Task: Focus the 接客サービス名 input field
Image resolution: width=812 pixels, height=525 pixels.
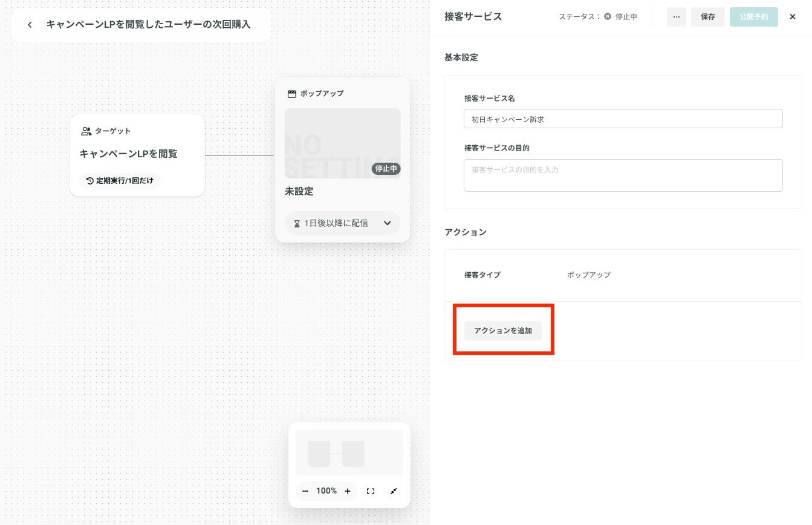Action: 623,119
